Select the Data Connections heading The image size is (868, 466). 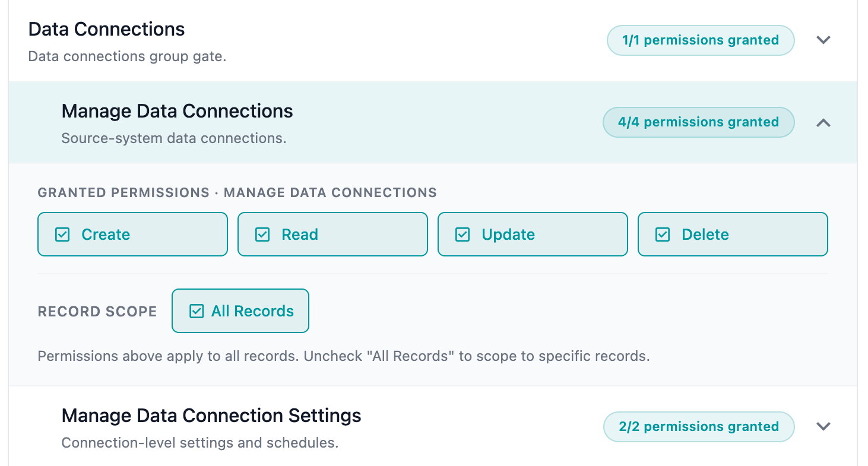[x=107, y=29]
